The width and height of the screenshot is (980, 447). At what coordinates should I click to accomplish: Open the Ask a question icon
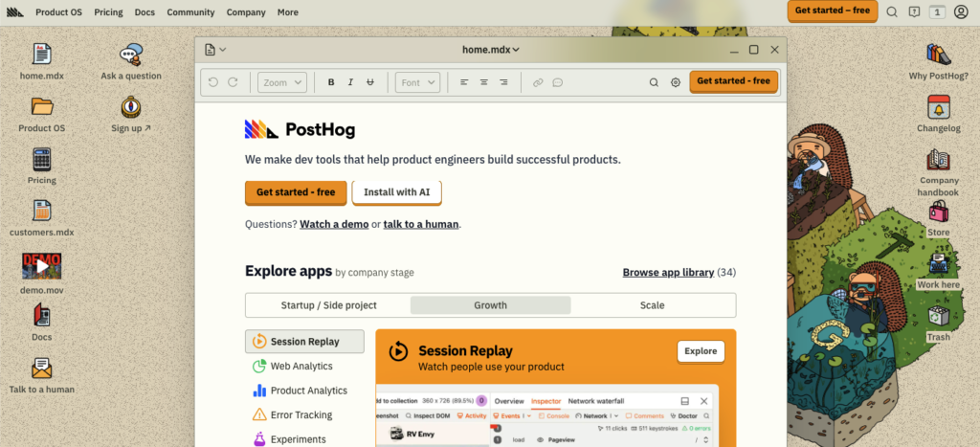click(131, 55)
